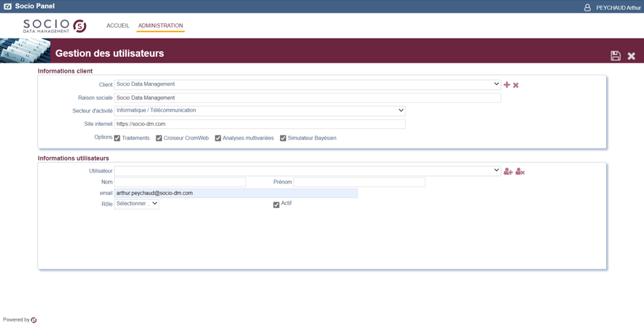This screenshot has width=644, height=324.
Task: Click into the Nom input field
Action: (x=180, y=182)
